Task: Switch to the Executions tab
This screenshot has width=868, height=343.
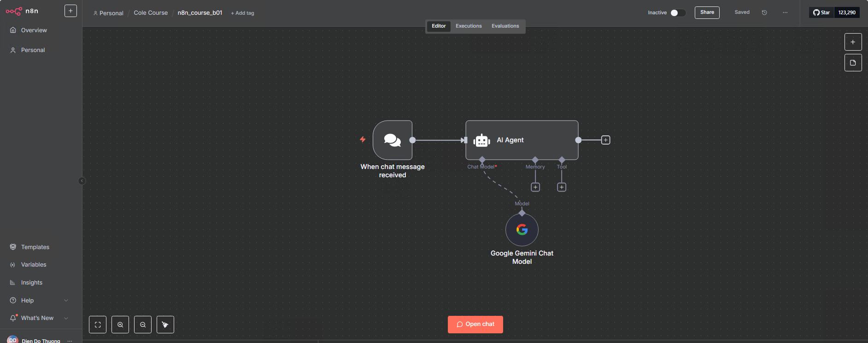Action: coord(469,26)
